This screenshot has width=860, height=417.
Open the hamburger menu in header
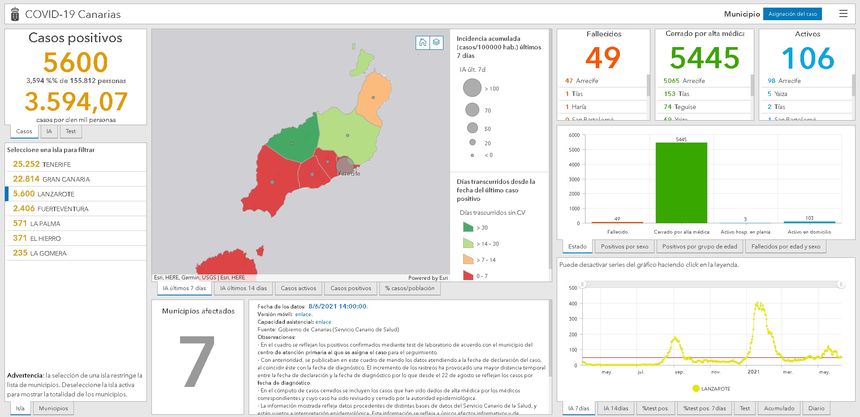point(843,14)
